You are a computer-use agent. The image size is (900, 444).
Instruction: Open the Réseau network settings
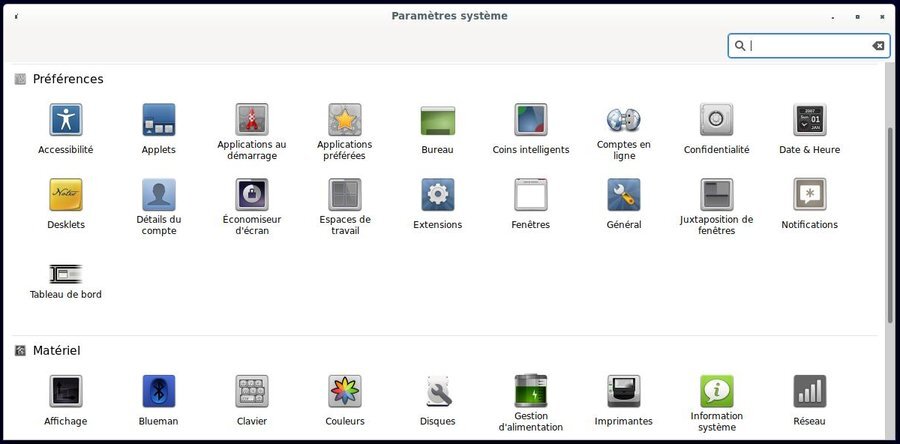[x=810, y=391]
